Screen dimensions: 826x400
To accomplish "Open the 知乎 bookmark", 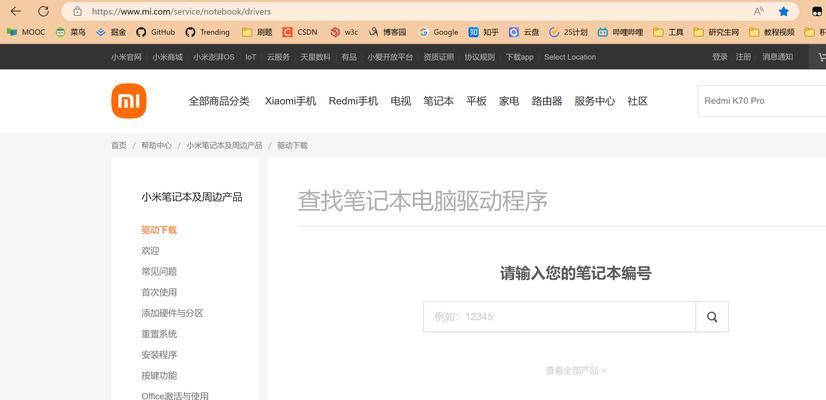I will point(484,32).
